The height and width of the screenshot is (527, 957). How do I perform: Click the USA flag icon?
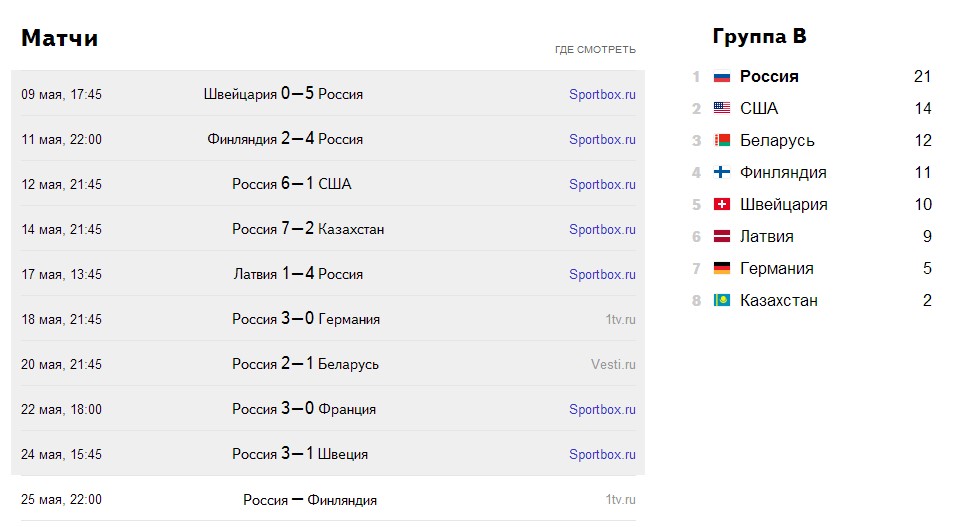(721, 108)
